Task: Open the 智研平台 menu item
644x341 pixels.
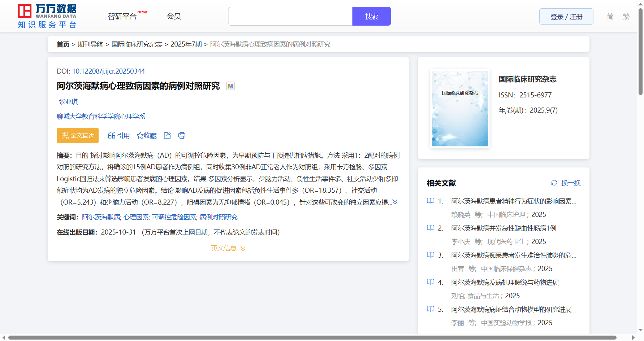Action: click(122, 16)
